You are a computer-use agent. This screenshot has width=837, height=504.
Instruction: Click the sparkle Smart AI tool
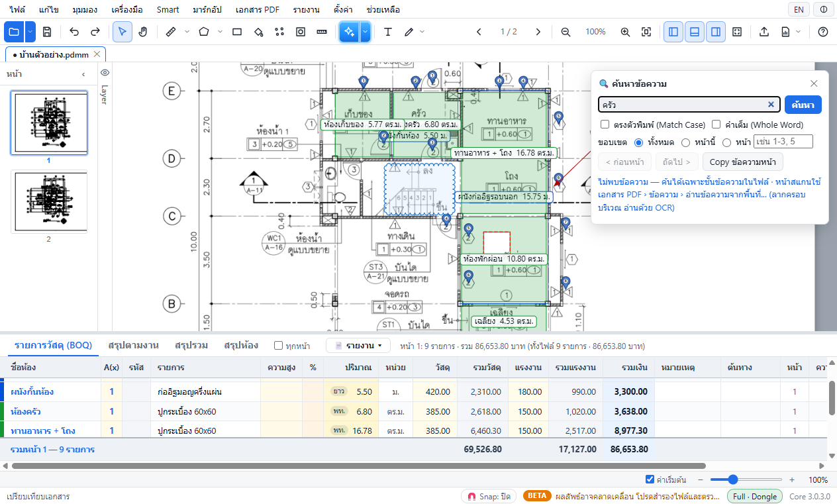(349, 32)
